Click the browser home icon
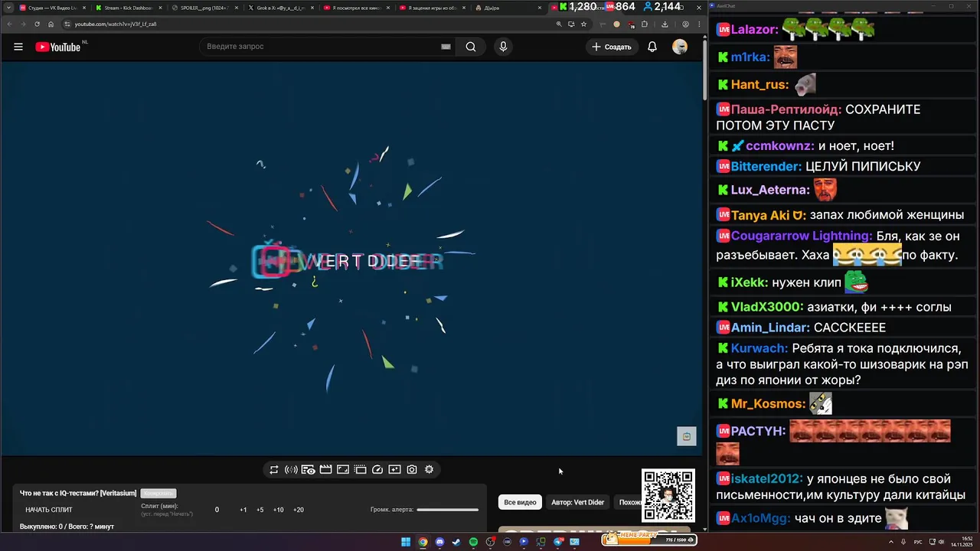Image resolution: width=980 pixels, height=551 pixels. 51,24
